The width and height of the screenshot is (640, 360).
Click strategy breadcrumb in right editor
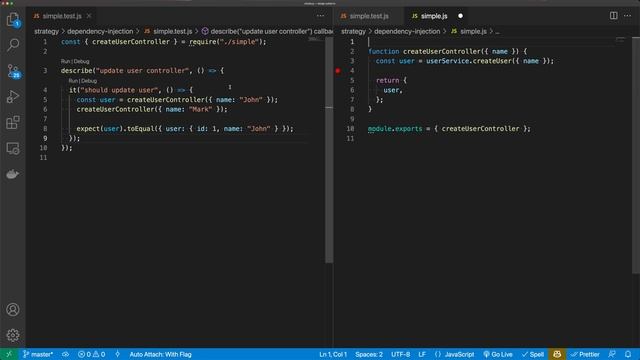point(353,31)
